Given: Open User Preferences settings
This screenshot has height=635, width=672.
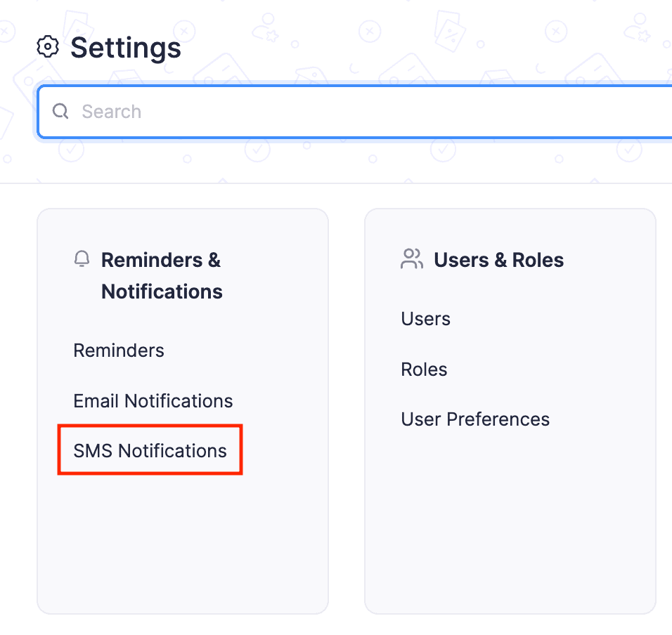Looking at the screenshot, I should (x=475, y=419).
